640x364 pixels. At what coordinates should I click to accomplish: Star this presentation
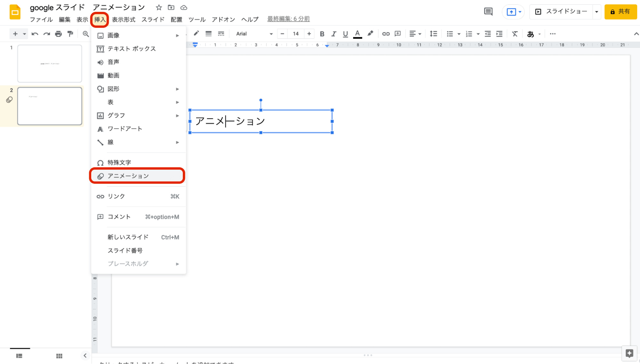click(159, 7)
